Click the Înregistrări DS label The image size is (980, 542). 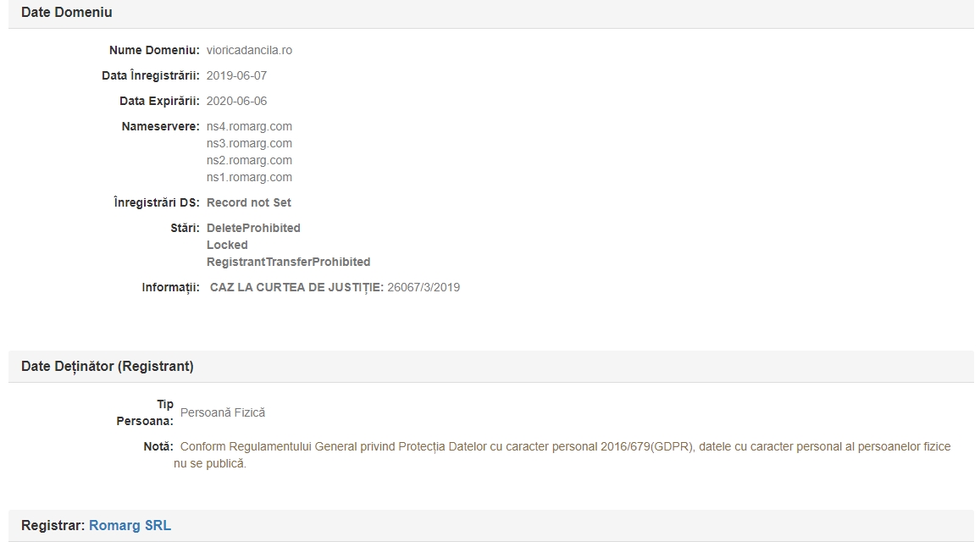157,202
